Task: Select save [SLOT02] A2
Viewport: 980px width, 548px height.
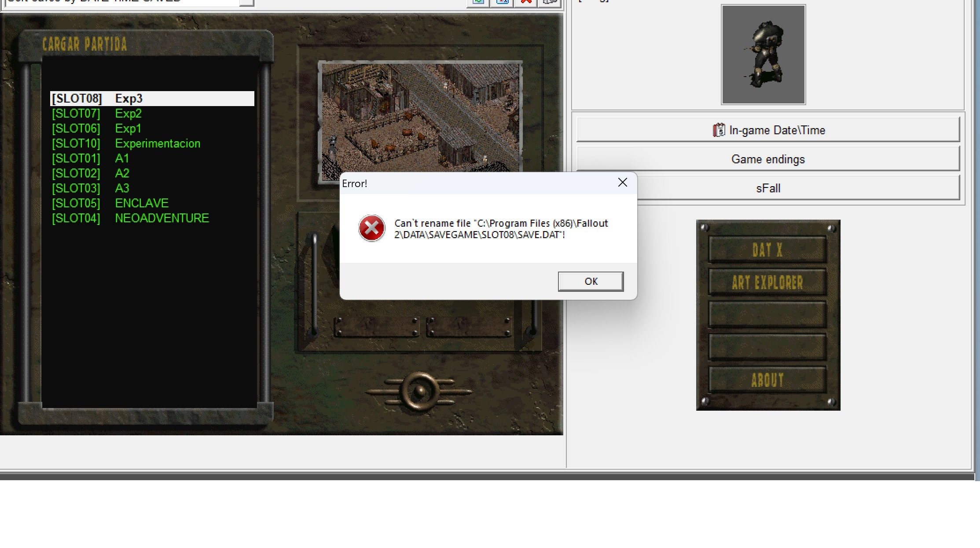Action: pos(152,173)
